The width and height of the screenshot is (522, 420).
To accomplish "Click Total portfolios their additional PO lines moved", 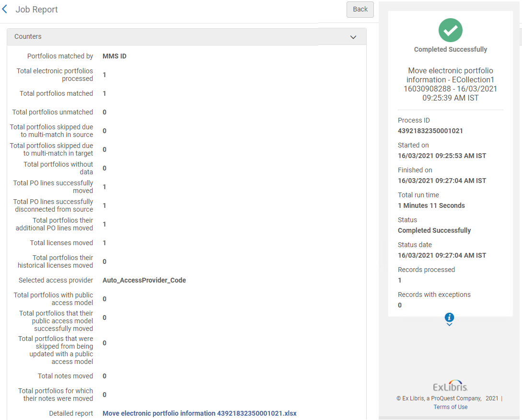I will [54, 224].
